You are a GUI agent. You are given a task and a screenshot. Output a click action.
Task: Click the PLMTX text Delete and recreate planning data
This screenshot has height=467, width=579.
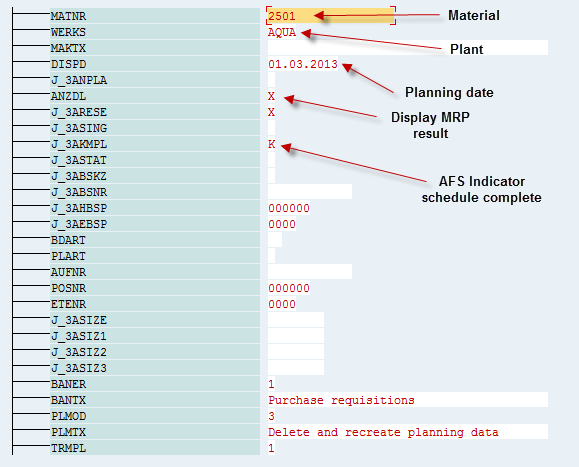(383, 432)
